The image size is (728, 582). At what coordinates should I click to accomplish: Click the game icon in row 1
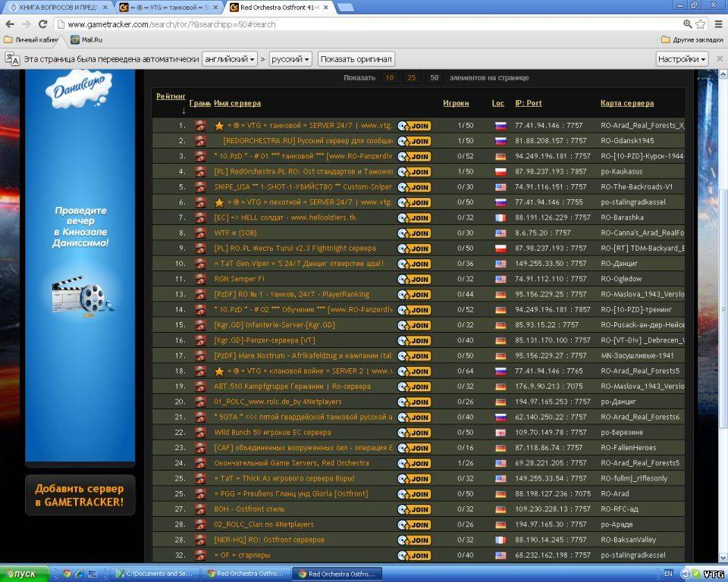[x=200, y=125]
